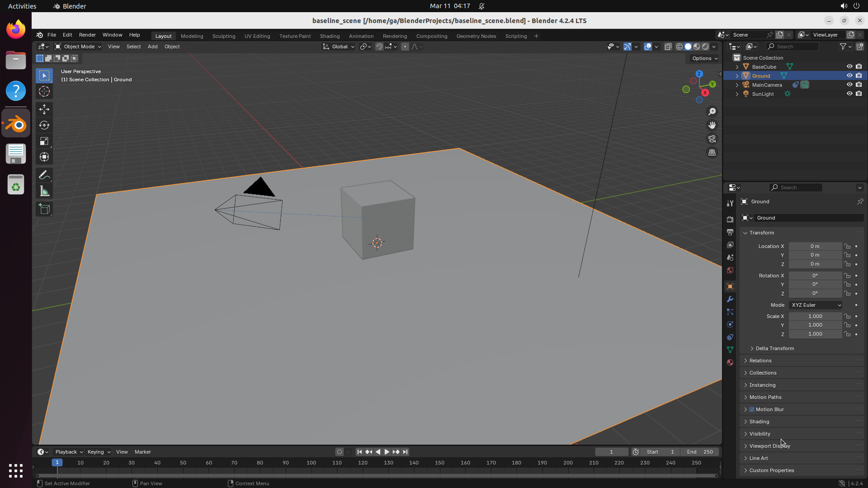Open the Render menu
This screenshot has height=488, width=868.
coord(87,35)
